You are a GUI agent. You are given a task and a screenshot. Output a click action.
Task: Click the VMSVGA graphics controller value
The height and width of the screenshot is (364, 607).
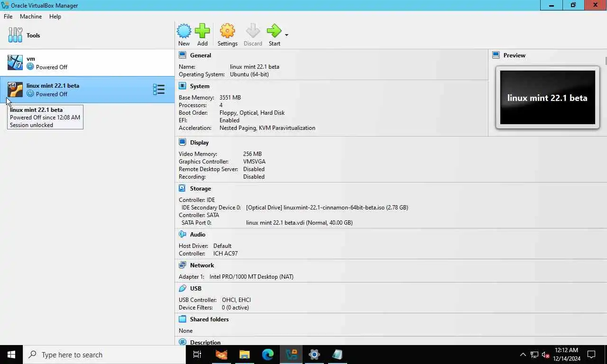(254, 162)
